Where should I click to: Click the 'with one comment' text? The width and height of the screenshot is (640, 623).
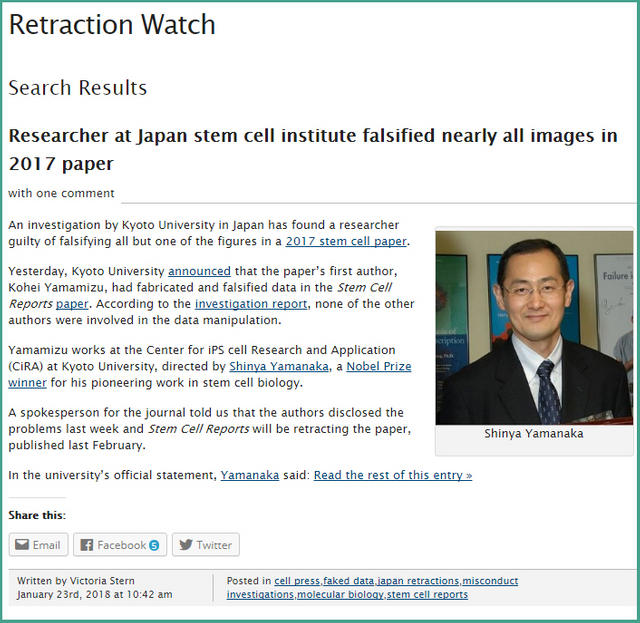[61, 193]
